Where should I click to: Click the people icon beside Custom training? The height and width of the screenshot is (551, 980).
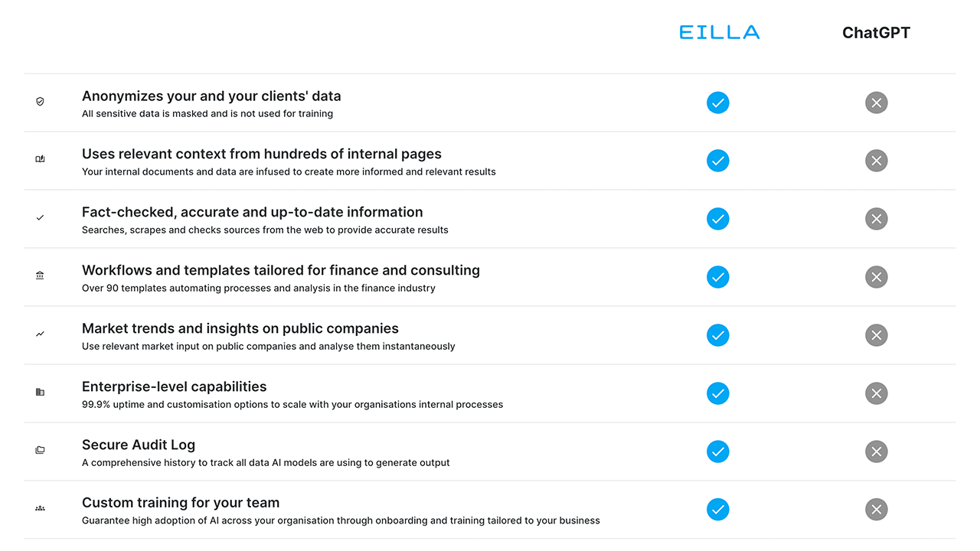40,508
